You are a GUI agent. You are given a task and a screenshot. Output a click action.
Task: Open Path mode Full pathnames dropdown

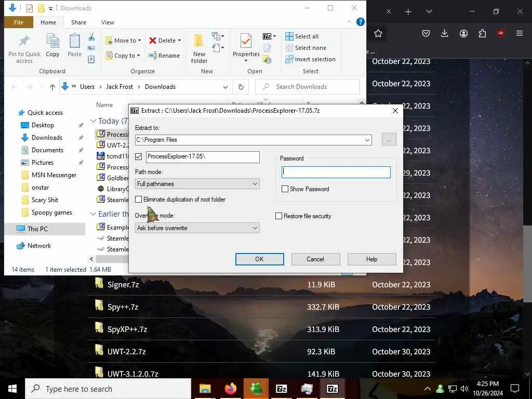coord(197,184)
